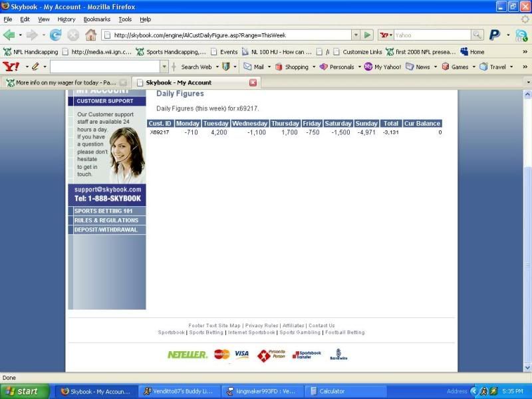The width and height of the screenshot is (532, 399).
Task: Click the Rules & Regulations sidebar link
Action: pyautogui.click(x=106, y=220)
